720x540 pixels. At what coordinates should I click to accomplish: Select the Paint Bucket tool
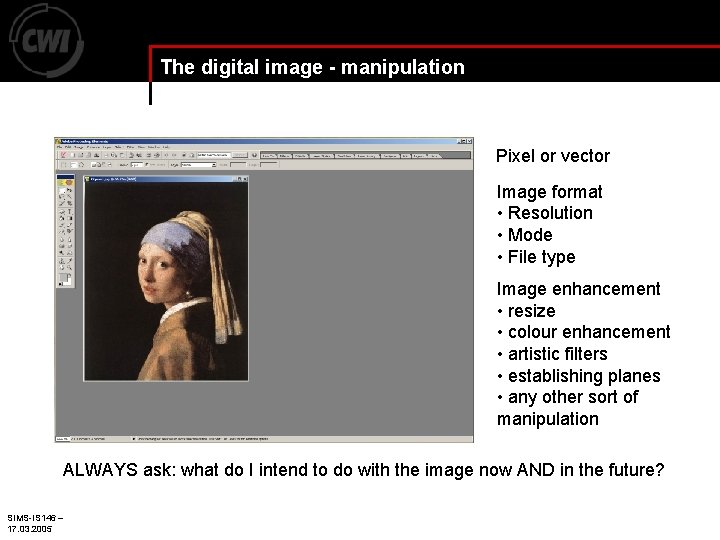click(x=62, y=218)
